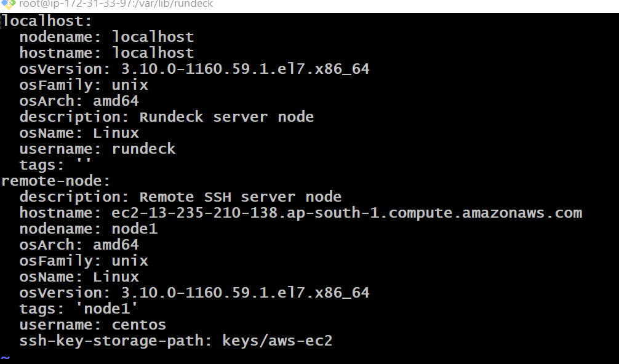Click the 'osArch: amd64' line below 'nodename: node1'
The image size is (619, 364).
(x=79, y=245)
